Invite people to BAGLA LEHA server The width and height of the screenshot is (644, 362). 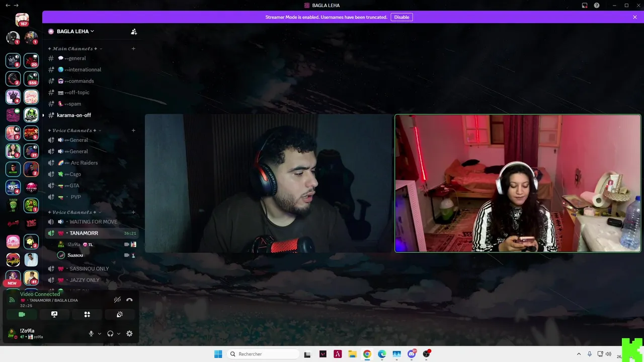(x=134, y=31)
